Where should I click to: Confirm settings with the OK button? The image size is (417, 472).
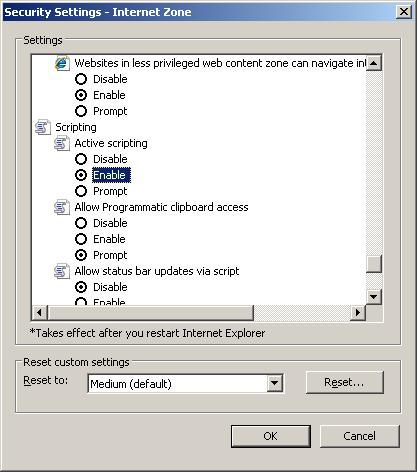tap(271, 436)
